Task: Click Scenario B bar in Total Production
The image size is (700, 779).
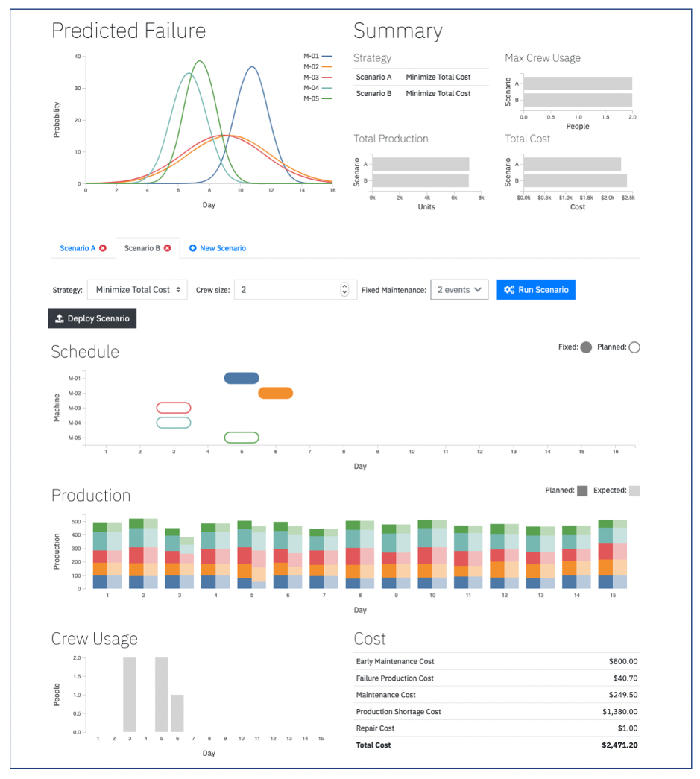Action: pos(420,180)
